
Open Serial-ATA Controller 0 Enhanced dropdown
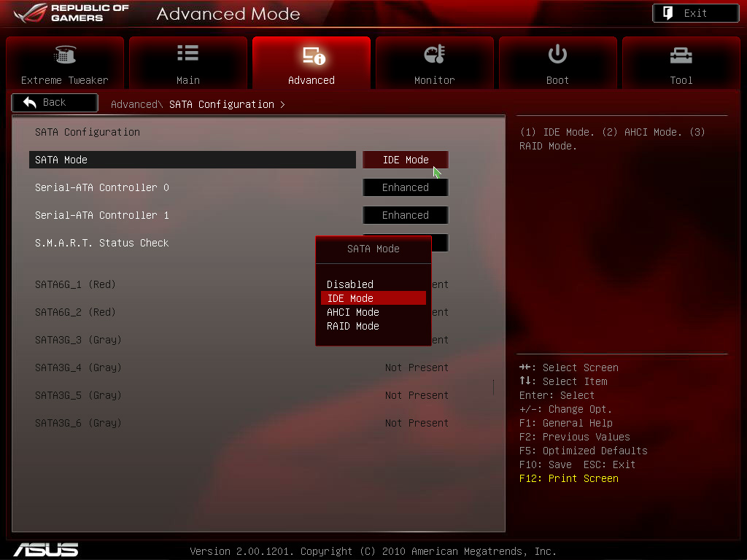pos(406,187)
